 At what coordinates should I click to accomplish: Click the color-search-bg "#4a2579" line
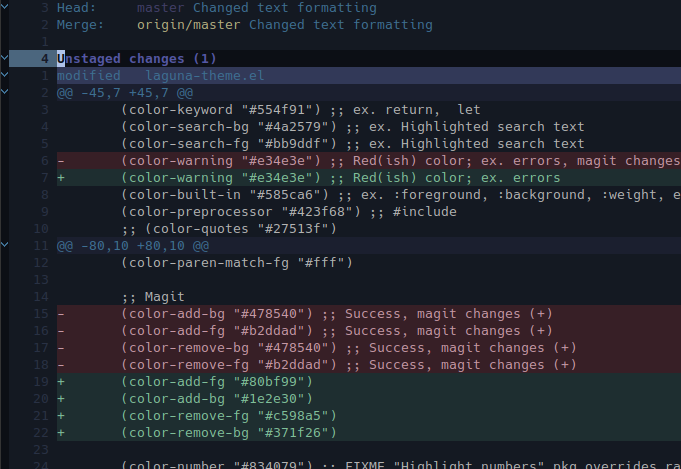pos(353,127)
